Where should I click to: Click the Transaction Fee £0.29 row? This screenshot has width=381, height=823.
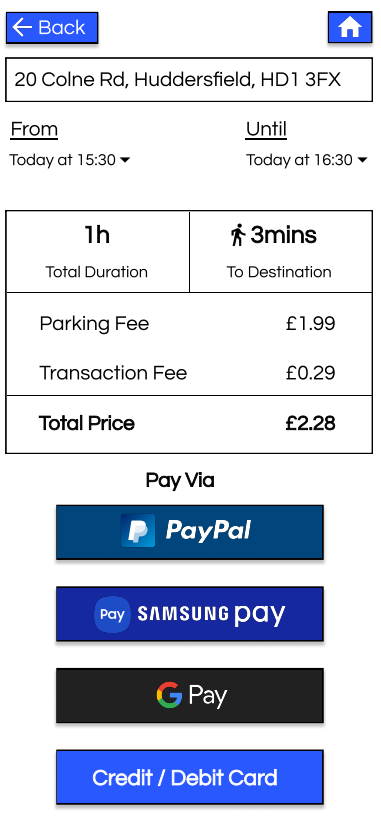point(189,373)
